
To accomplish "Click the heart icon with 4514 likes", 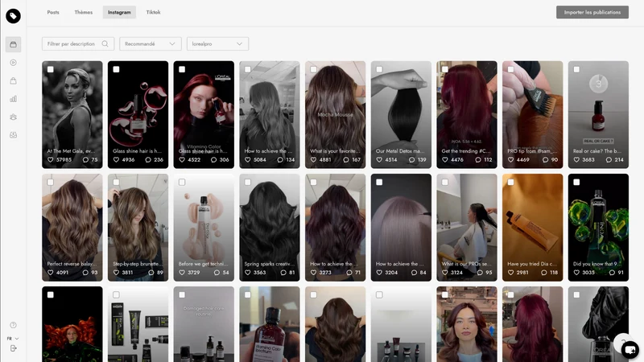I will coord(379,159).
